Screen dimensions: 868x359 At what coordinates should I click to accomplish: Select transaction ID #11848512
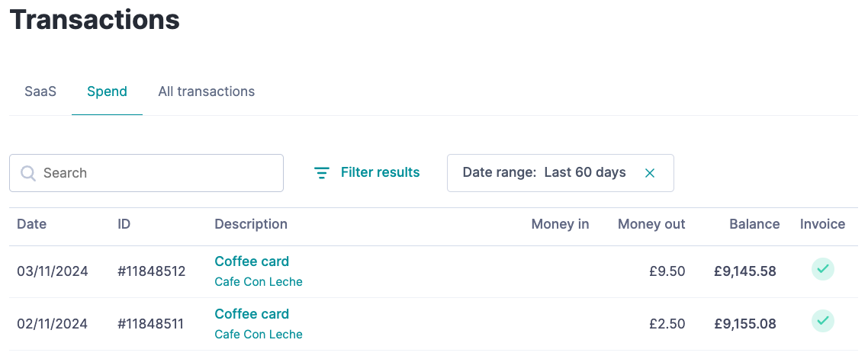pyautogui.click(x=151, y=271)
